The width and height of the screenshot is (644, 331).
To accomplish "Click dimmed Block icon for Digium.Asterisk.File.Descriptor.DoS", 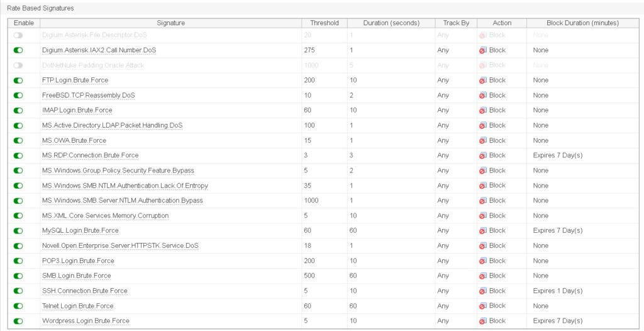I will 483,35.
